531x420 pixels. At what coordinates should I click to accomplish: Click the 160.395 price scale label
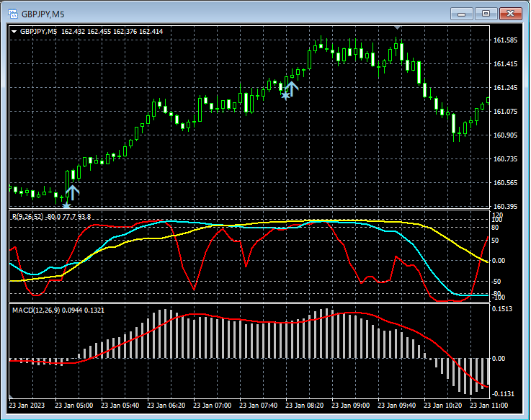tap(505, 206)
